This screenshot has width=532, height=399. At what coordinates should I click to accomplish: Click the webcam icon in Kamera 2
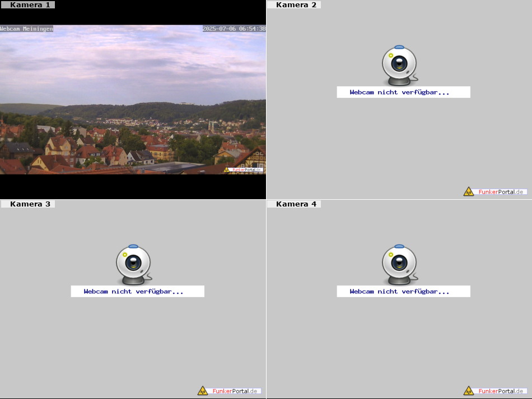[x=400, y=65]
